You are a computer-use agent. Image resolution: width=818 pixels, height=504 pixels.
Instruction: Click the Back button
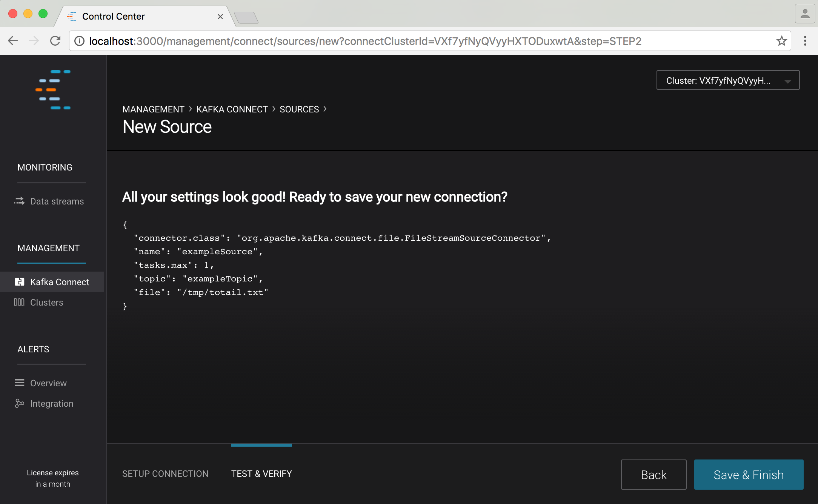point(653,475)
